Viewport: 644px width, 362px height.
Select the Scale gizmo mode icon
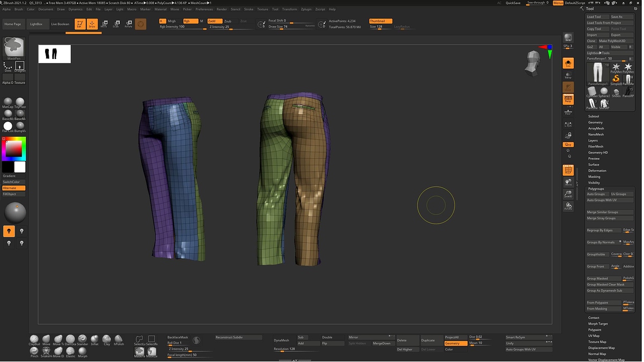pyautogui.click(x=116, y=24)
